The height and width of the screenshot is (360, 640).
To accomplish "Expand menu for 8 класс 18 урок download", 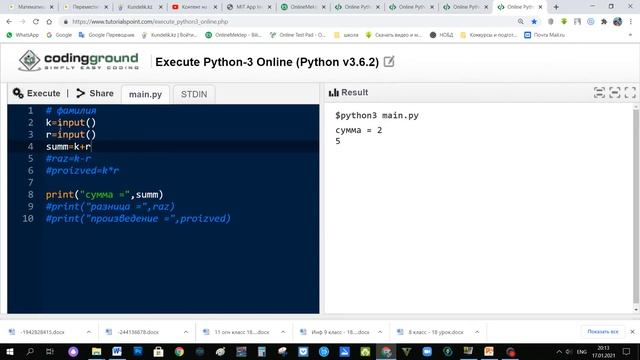I will click(477, 332).
